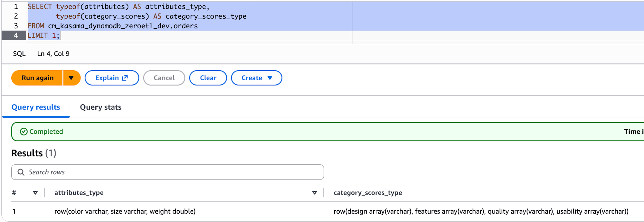Sort by the # column arrow
Viewport: 644px width, 222px height.
tap(35, 193)
